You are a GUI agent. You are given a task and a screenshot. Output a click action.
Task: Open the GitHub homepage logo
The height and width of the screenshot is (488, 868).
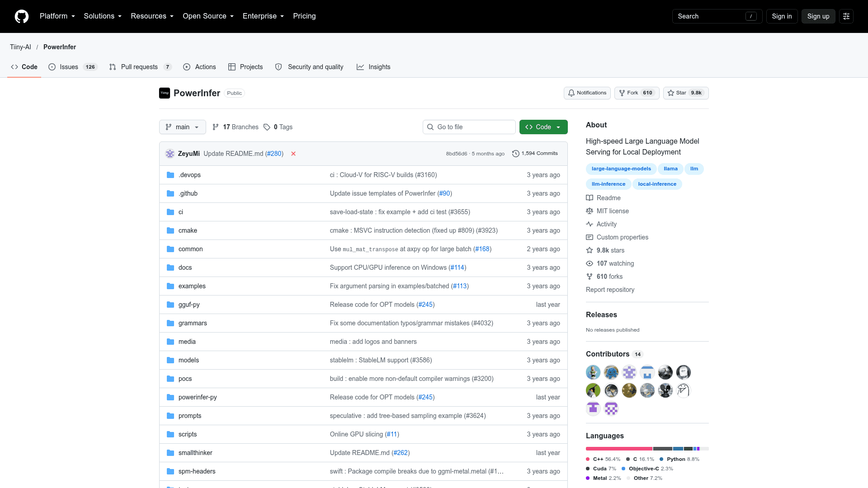[22, 16]
